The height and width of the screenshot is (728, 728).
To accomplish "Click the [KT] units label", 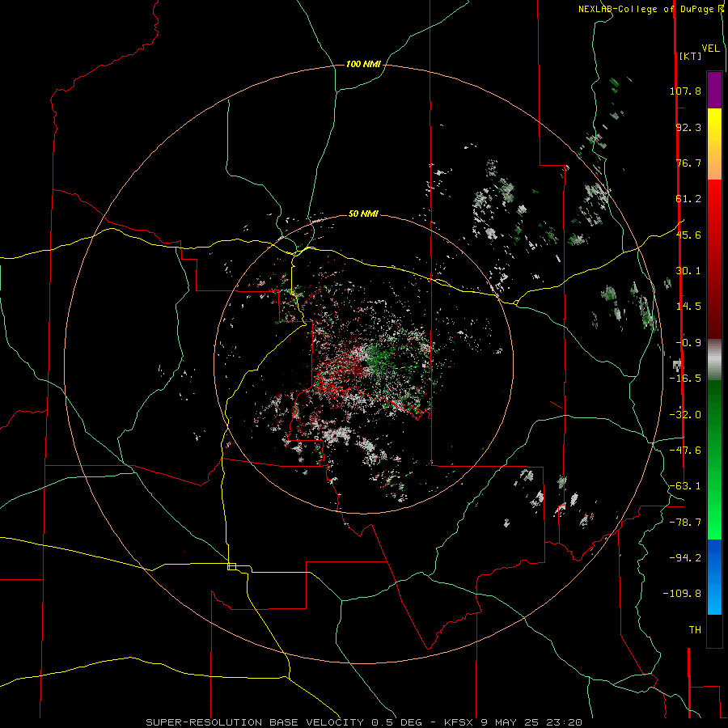I will click(690, 56).
